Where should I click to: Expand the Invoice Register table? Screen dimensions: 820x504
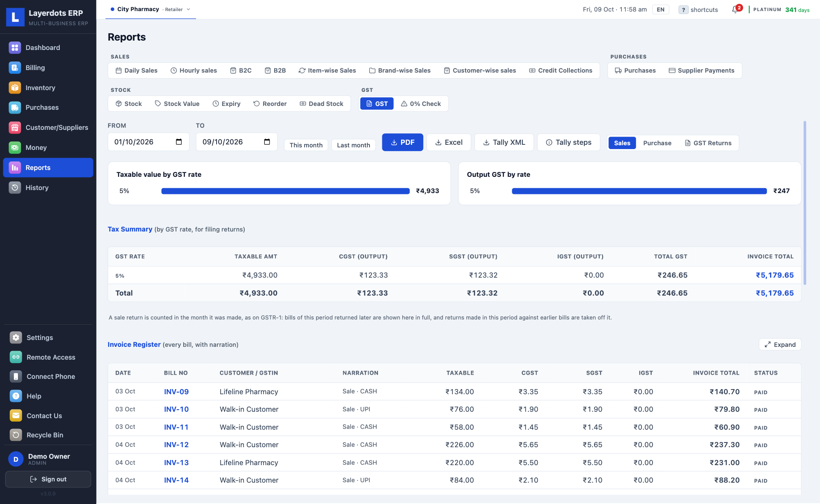pos(780,345)
